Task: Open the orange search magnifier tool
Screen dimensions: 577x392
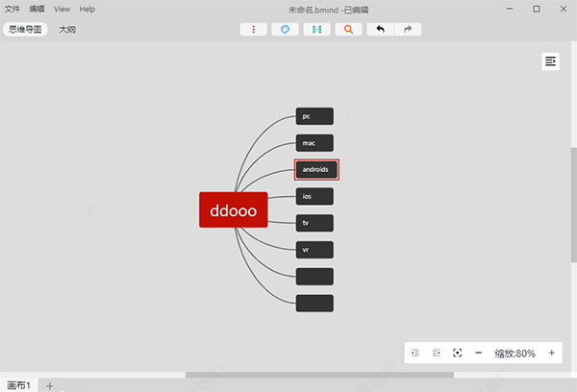Action: [348, 30]
